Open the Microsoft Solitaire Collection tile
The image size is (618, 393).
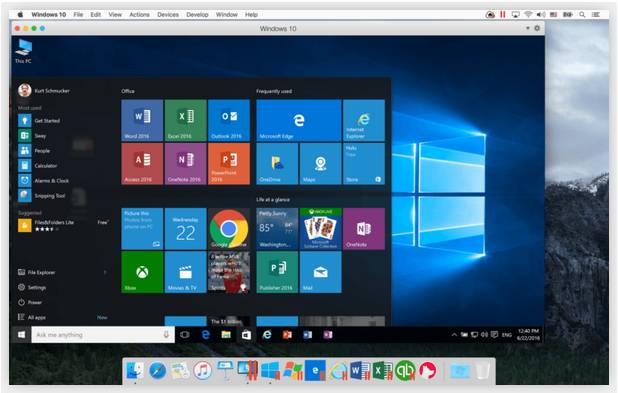[x=320, y=229]
